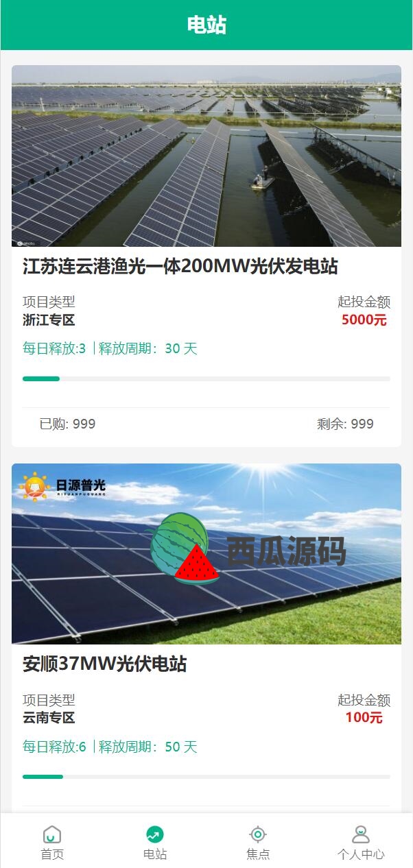Open the 个人中心 tab label
413x868 pixels.
click(x=361, y=854)
